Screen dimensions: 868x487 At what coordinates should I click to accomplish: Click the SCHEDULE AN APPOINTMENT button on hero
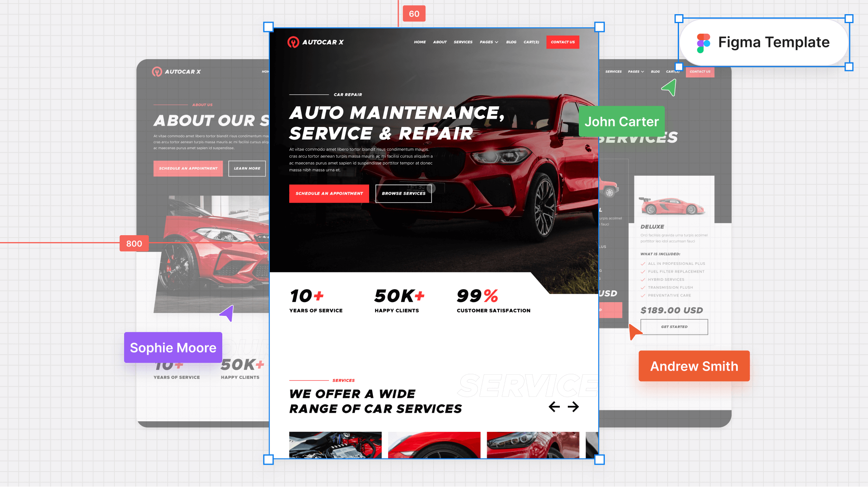coord(329,193)
